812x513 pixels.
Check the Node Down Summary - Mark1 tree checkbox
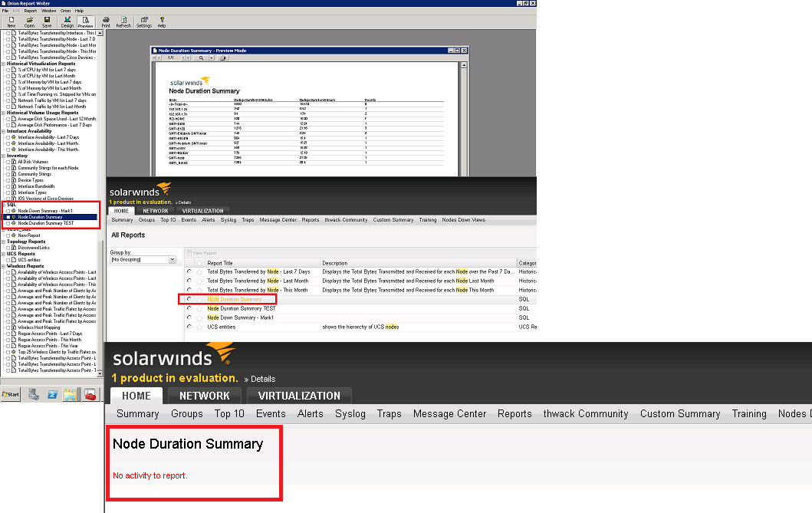pos(8,211)
